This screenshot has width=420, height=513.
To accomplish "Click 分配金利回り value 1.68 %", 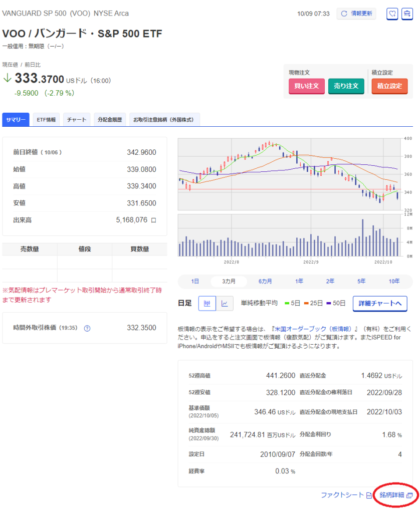I will pos(392,435).
